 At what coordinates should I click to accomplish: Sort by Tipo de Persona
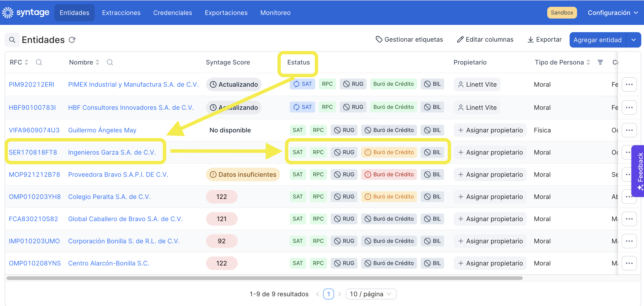(588, 62)
